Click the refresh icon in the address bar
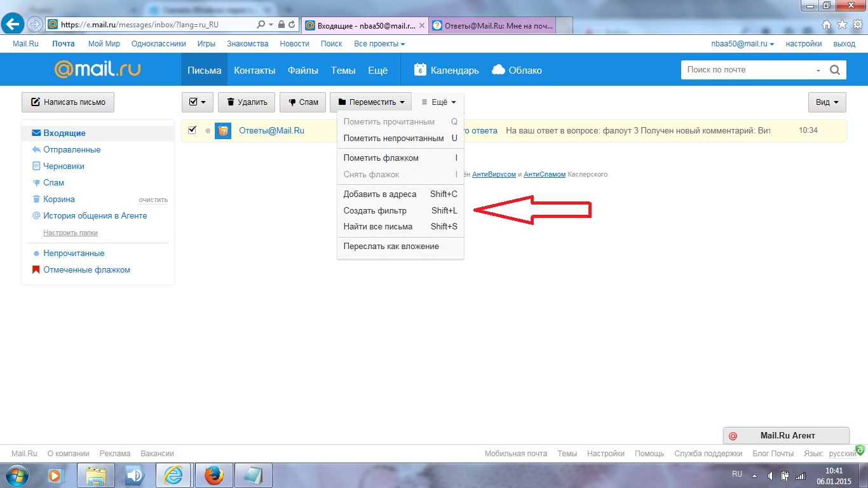Screen dimensions: 868x488 292,24
